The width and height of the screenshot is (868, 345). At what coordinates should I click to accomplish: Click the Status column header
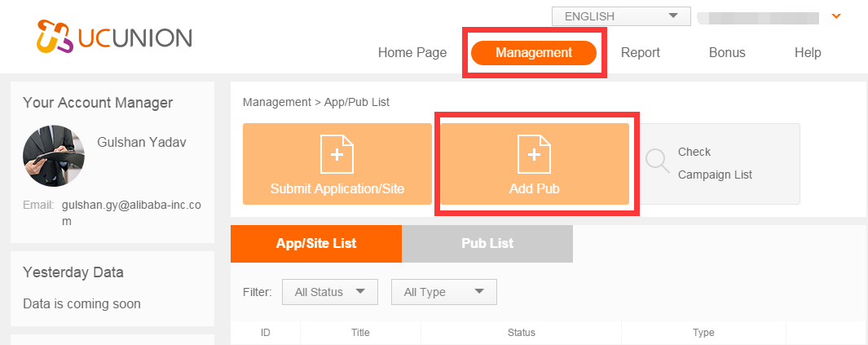[x=521, y=333]
